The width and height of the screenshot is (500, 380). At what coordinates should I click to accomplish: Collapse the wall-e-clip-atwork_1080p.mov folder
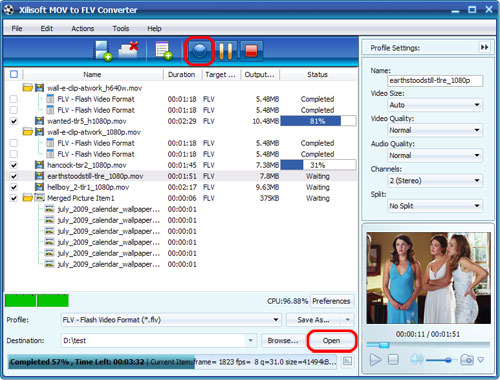pyautogui.click(x=28, y=132)
